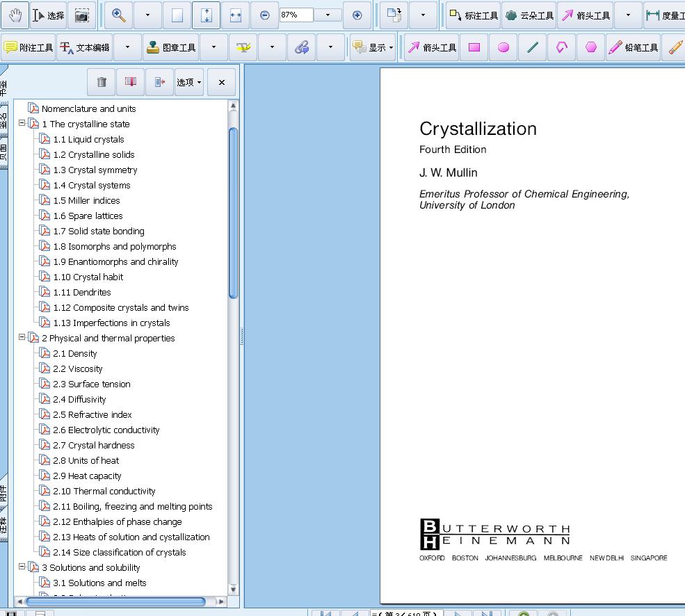Collapse chapter 1 The crystalline state
Image resolution: width=685 pixels, height=616 pixels.
tap(22, 124)
